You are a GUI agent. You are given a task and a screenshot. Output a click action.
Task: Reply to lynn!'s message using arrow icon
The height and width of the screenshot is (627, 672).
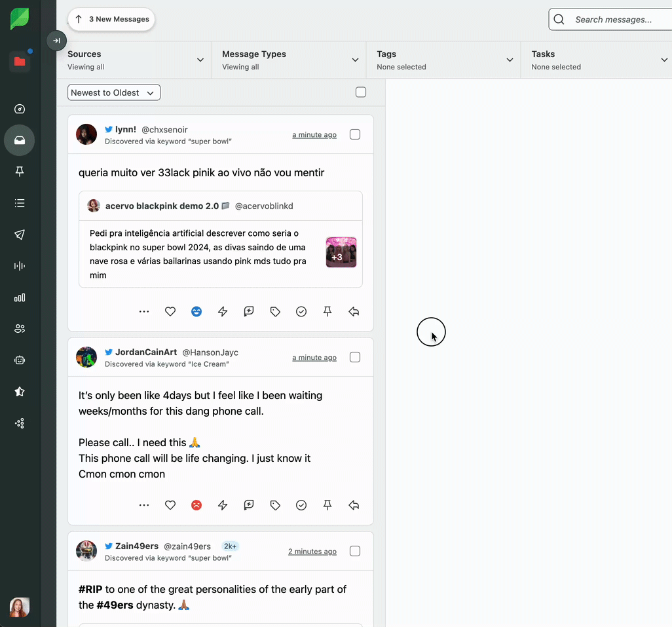click(354, 312)
